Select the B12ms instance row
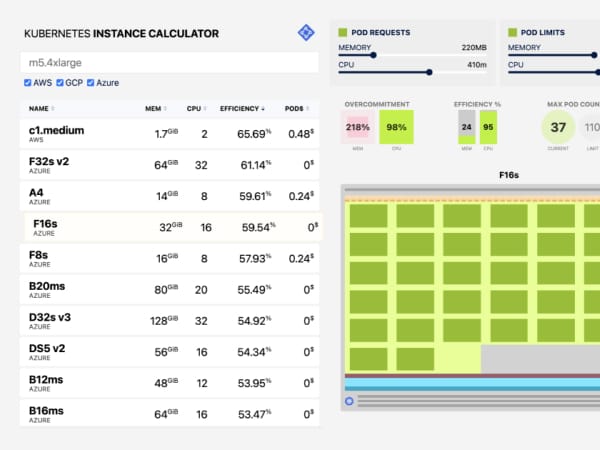The width and height of the screenshot is (600, 450). pos(170,383)
